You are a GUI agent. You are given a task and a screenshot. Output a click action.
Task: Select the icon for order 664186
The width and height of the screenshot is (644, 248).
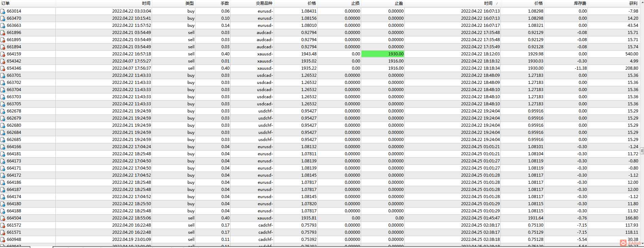pos(3,182)
